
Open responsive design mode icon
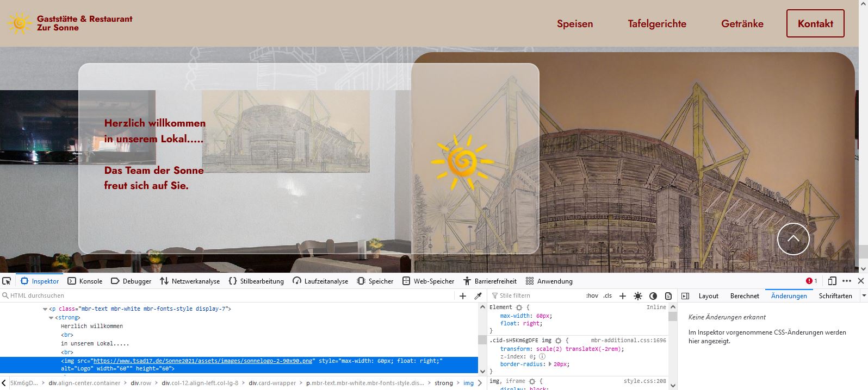[832, 281]
